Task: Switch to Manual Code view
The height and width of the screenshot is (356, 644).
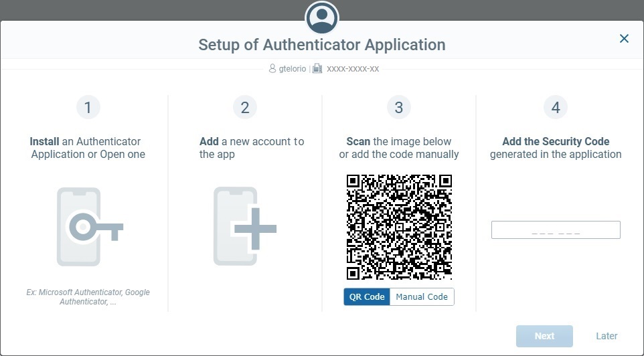Action: pyautogui.click(x=422, y=297)
